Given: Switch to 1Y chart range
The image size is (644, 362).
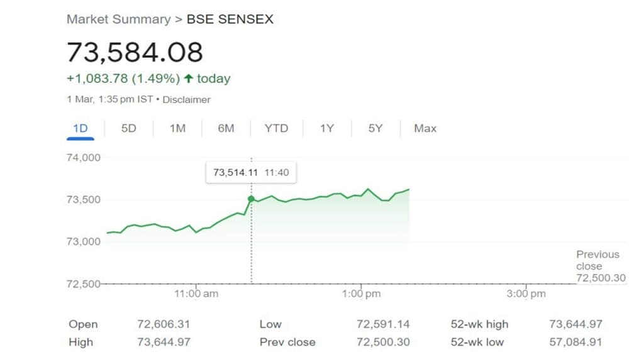Looking at the screenshot, I should tap(326, 128).
